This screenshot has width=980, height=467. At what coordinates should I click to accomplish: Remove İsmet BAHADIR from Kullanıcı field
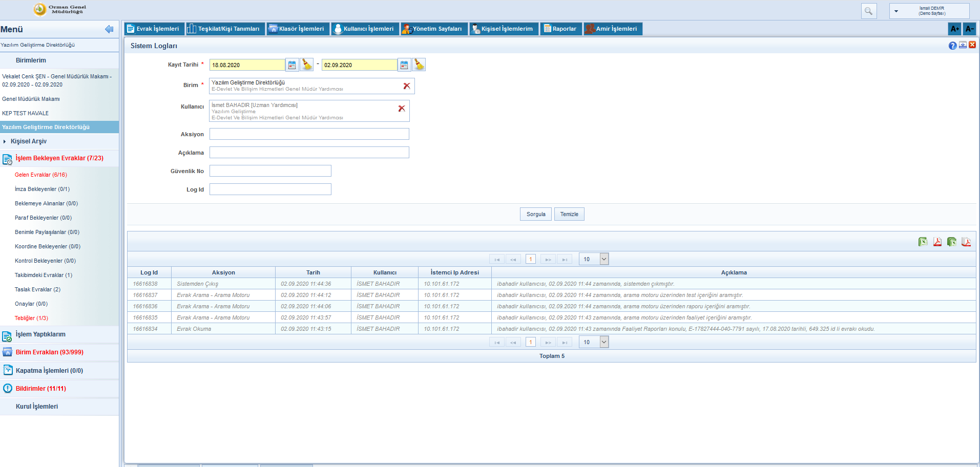[x=402, y=109]
